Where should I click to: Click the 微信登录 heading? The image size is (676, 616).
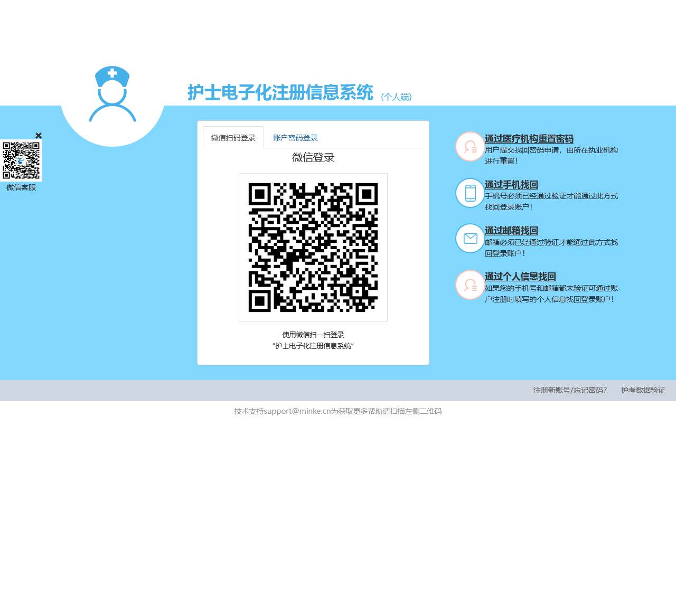click(313, 157)
